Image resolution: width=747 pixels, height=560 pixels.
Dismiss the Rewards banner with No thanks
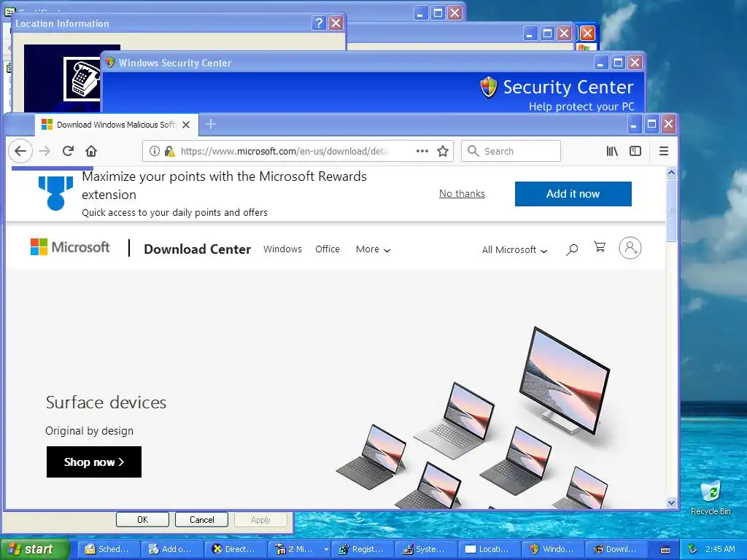pyautogui.click(x=462, y=193)
